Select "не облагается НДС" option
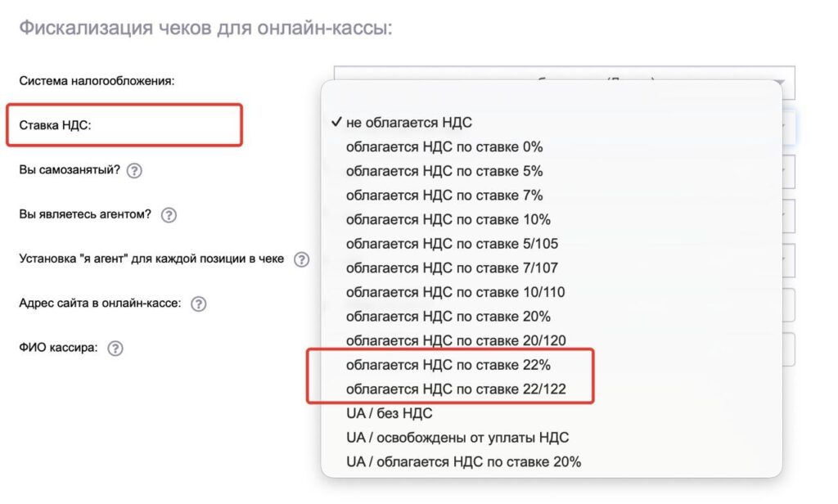The image size is (838, 504). click(408, 123)
